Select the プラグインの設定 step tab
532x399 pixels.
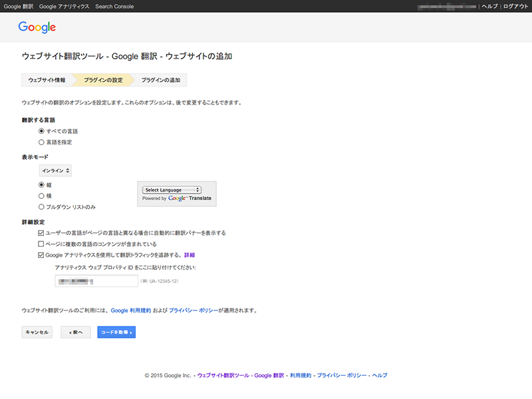tap(103, 80)
